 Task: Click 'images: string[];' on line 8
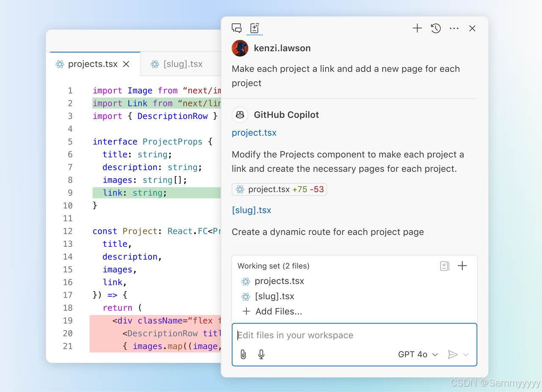[x=145, y=180]
